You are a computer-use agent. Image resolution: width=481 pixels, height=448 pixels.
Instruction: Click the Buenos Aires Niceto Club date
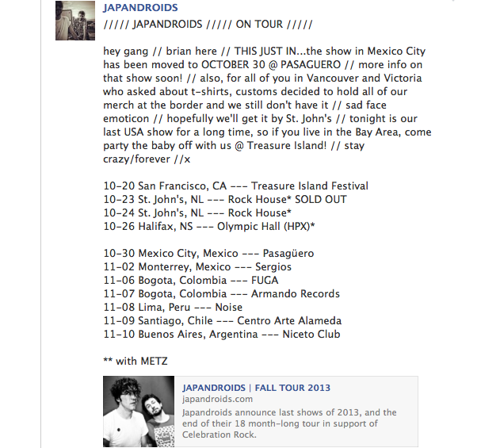point(221,335)
